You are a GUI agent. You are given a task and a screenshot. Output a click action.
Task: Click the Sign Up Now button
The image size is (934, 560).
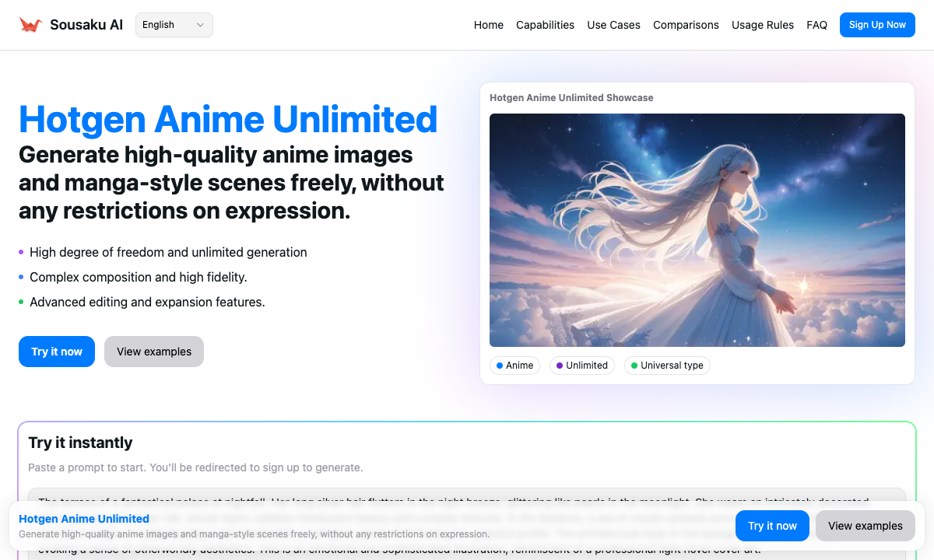tap(877, 24)
